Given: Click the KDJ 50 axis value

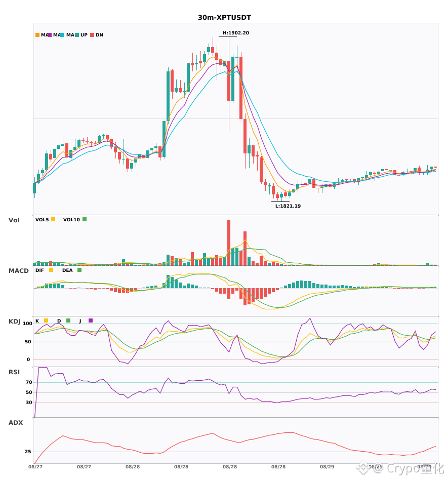Looking at the screenshot, I should 28,342.
